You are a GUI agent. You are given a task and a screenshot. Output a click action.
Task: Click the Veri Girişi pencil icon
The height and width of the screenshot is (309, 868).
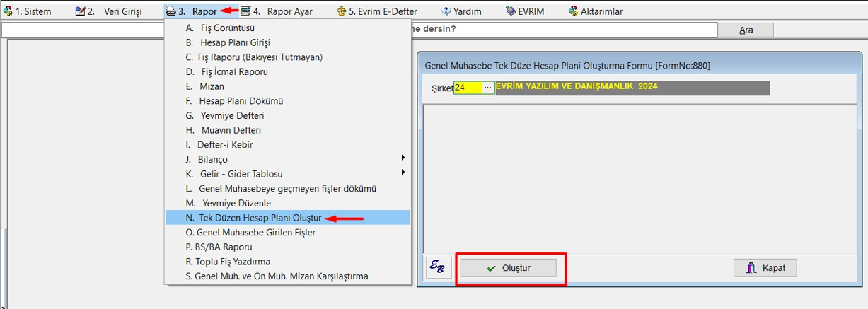tap(80, 11)
